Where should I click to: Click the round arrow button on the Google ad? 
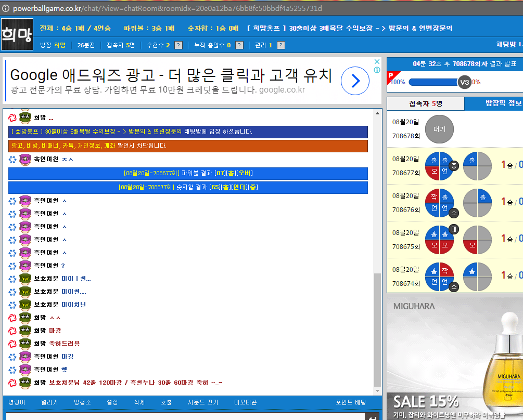pyautogui.click(x=355, y=81)
